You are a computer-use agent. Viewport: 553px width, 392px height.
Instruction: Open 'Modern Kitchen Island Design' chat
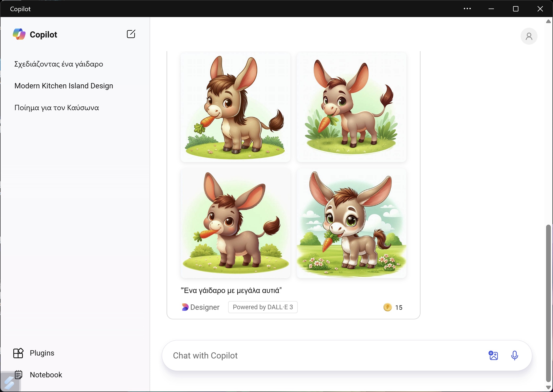(x=64, y=86)
